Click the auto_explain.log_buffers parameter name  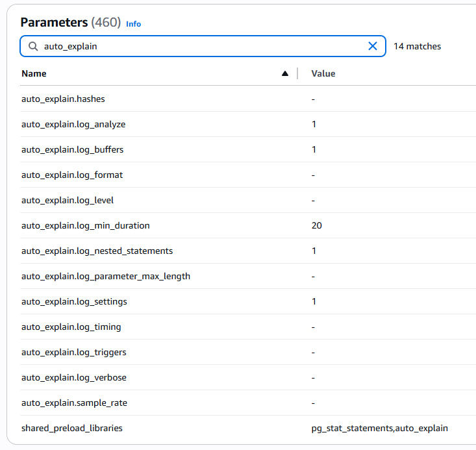[72, 149]
